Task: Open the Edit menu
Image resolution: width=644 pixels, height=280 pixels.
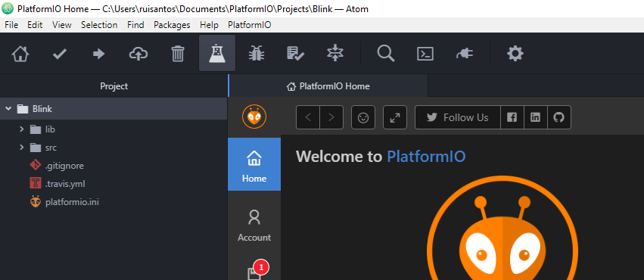Action: click(35, 25)
